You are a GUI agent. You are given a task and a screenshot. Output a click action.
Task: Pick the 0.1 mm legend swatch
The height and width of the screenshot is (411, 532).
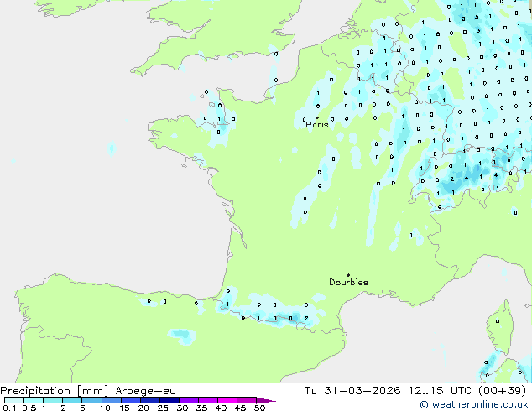tap(14, 400)
